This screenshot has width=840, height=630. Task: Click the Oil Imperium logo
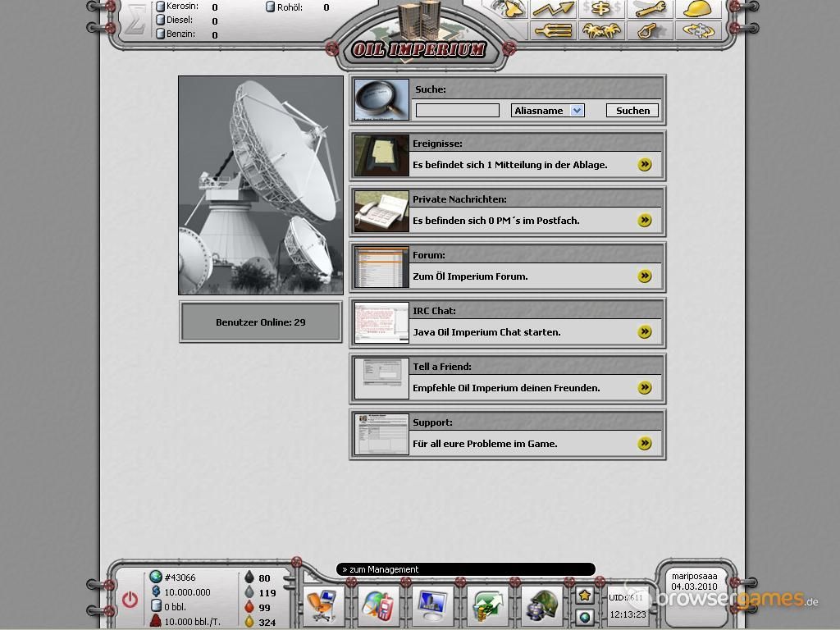pyautogui.click(x=419, y=49)
